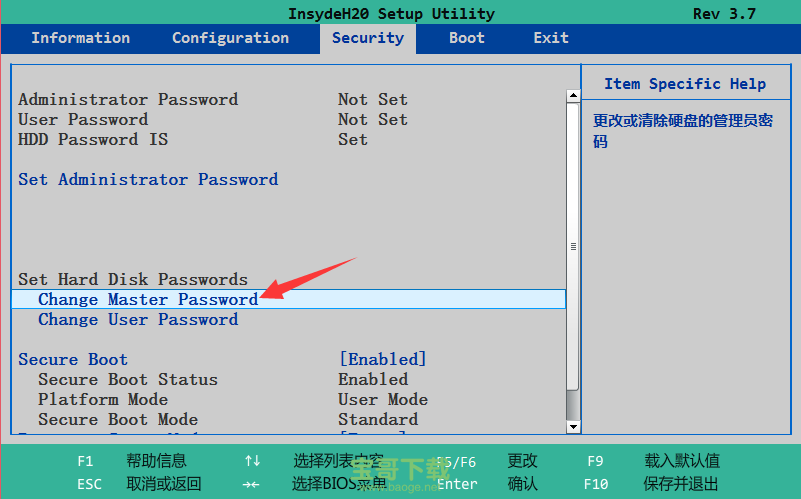Click scrollbar down arrow

pos(573,426)
